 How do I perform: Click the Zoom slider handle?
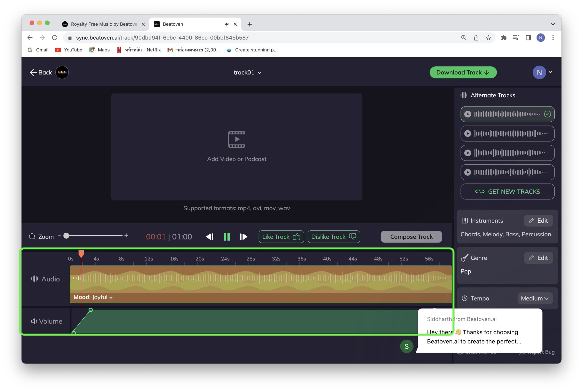coord(66,235)
